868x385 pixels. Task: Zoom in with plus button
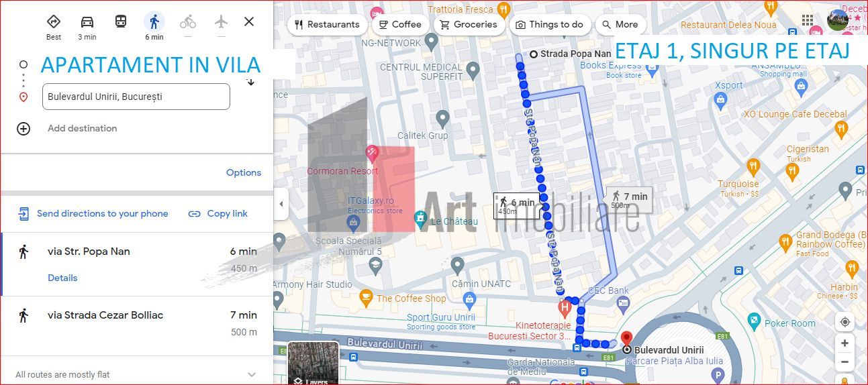point(845,343)
